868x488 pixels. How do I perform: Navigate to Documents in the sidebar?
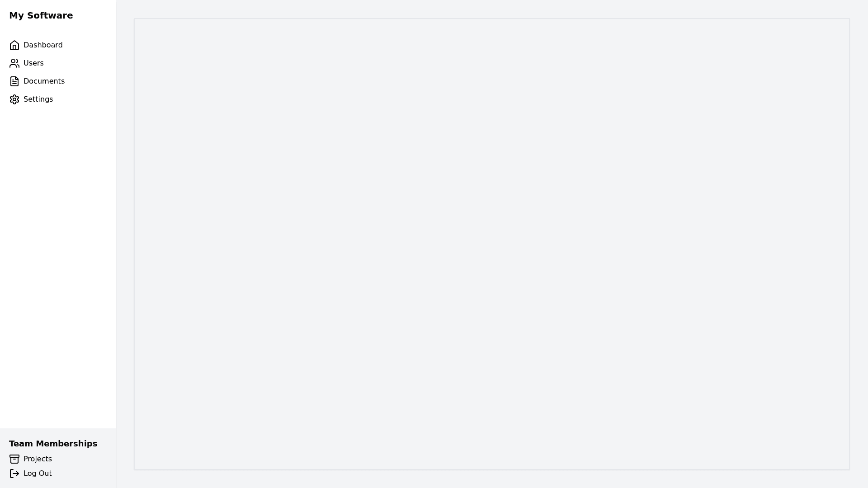click(x=44, y=81)
